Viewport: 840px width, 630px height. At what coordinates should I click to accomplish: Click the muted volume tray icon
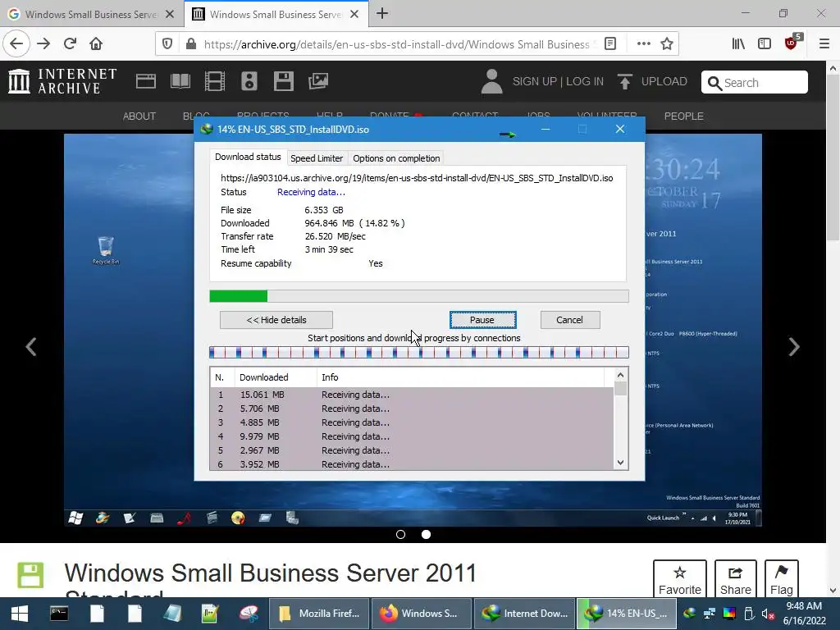(767, 614)
